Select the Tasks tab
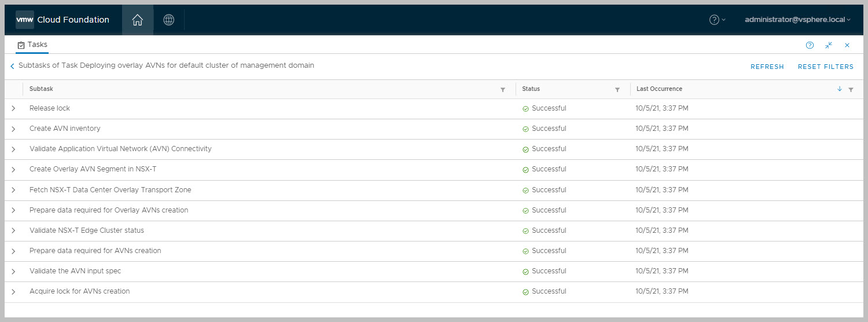 (32, 45)
